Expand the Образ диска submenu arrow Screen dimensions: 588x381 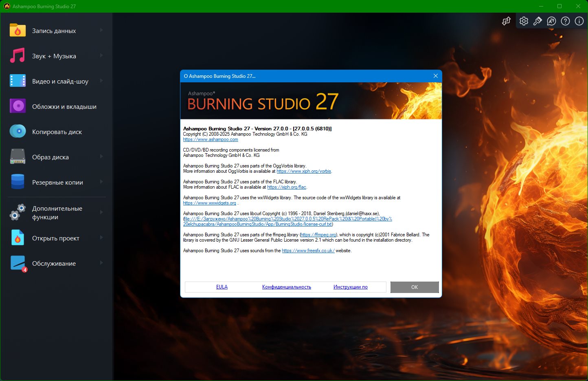pyautogui.click(x=101, y=157)
